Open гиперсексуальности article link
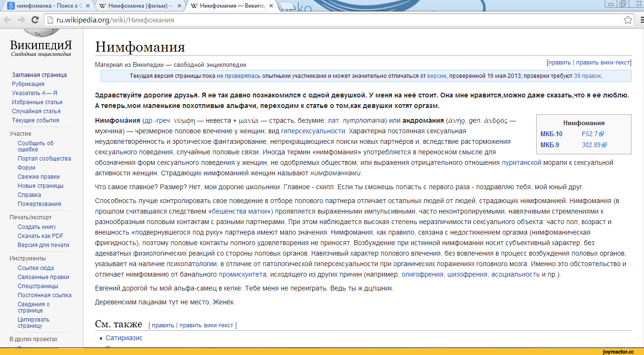 (x=313, y=131)
